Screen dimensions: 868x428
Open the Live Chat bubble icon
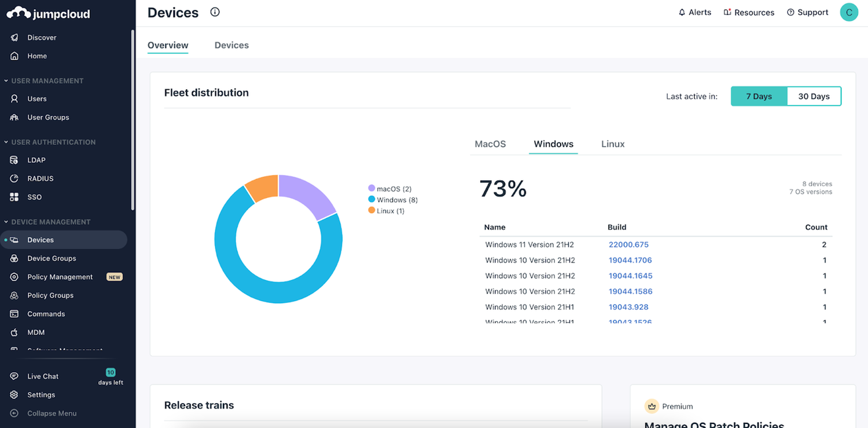point(14,376)
